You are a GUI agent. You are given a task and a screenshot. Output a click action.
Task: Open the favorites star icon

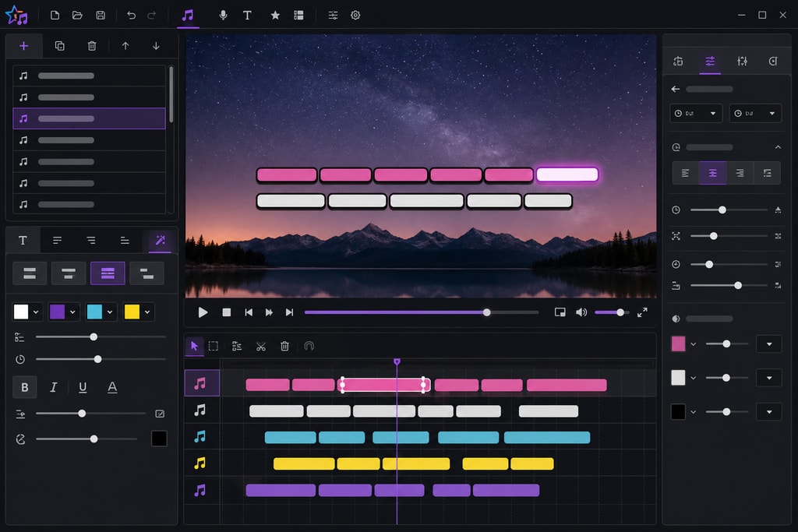click(275, 16)
